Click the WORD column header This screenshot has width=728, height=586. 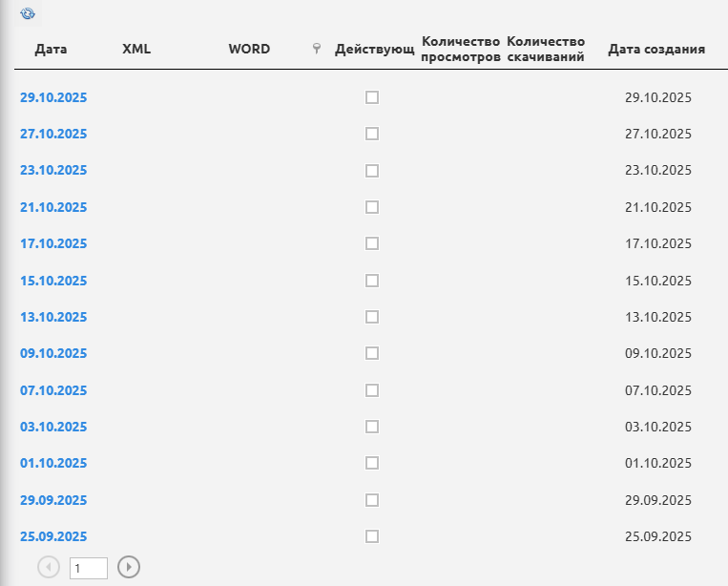point(249,49)
